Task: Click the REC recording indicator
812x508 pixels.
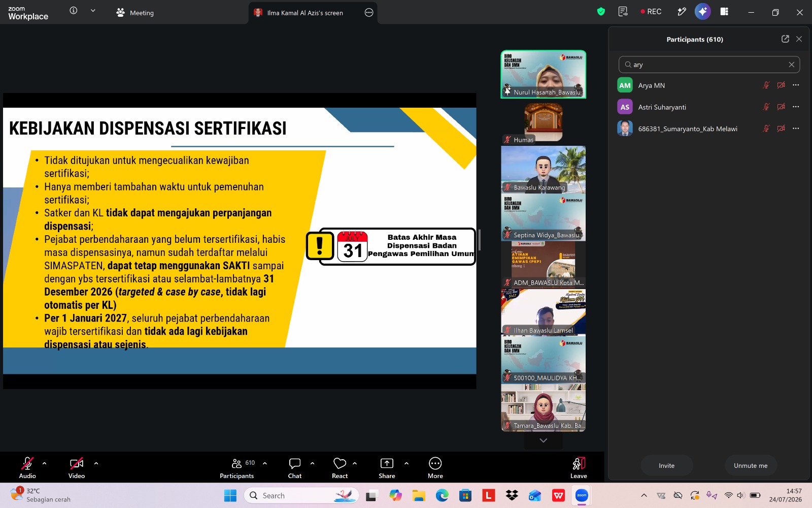Action: 651,12
